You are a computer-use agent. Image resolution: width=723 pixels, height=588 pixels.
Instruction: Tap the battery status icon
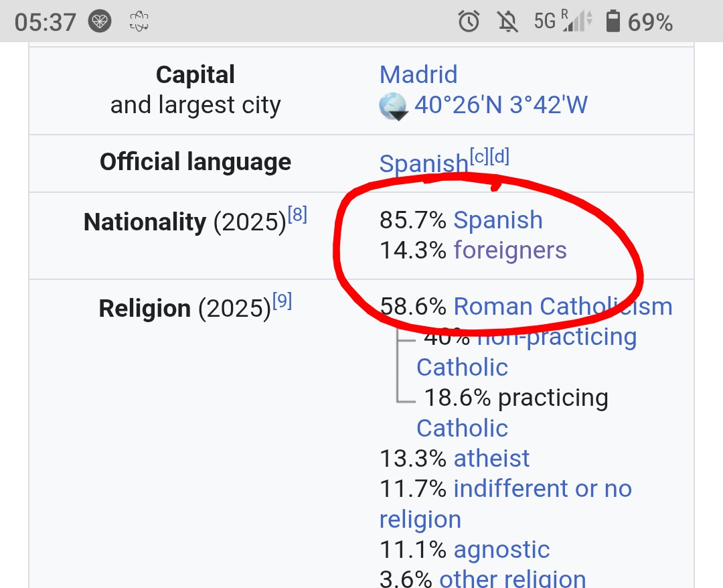coord(613,21)
